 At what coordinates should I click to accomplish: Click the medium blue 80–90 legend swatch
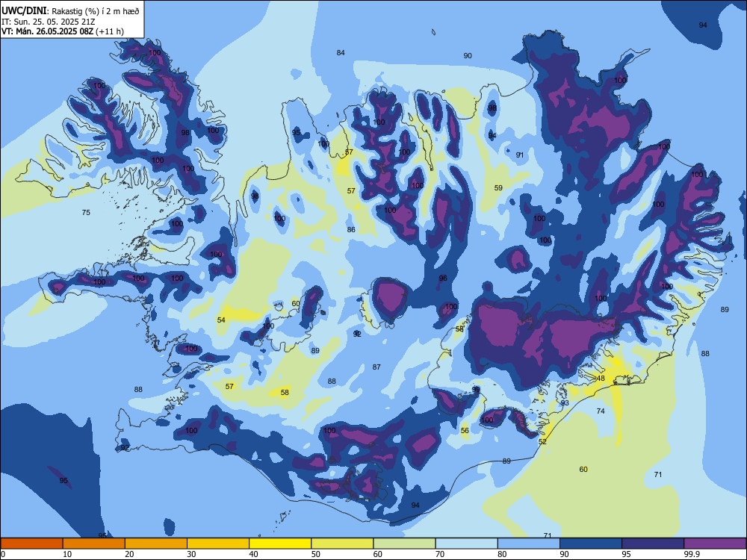pyautogui.click(x=529, y=544)
